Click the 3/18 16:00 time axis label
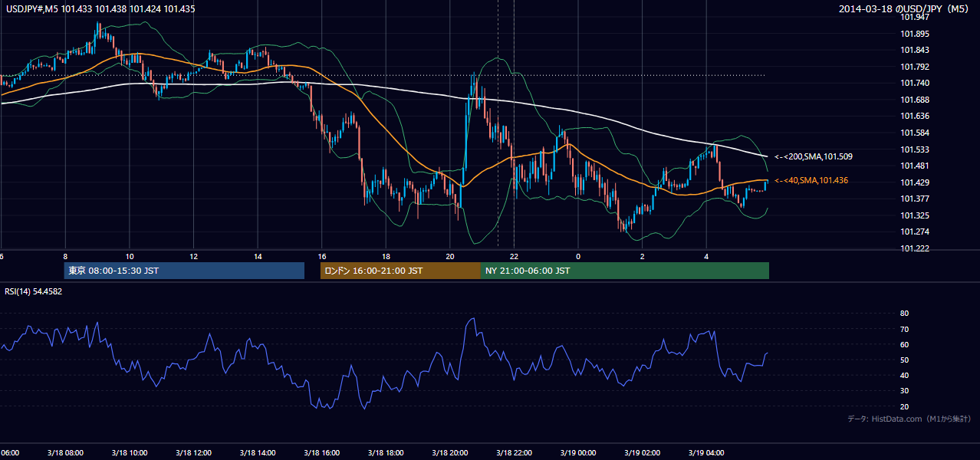Image resolution: width=980 pixels, height=460 pixels. pos(321,453)
